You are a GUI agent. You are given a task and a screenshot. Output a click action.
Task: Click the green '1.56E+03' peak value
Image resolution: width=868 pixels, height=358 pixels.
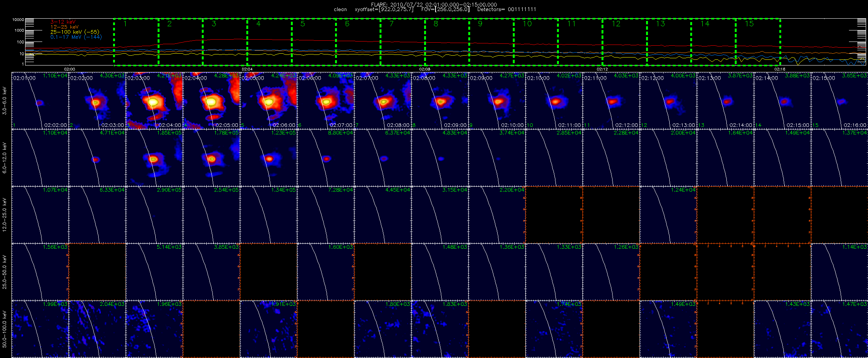pyautogui.click(x=55, y=247)
